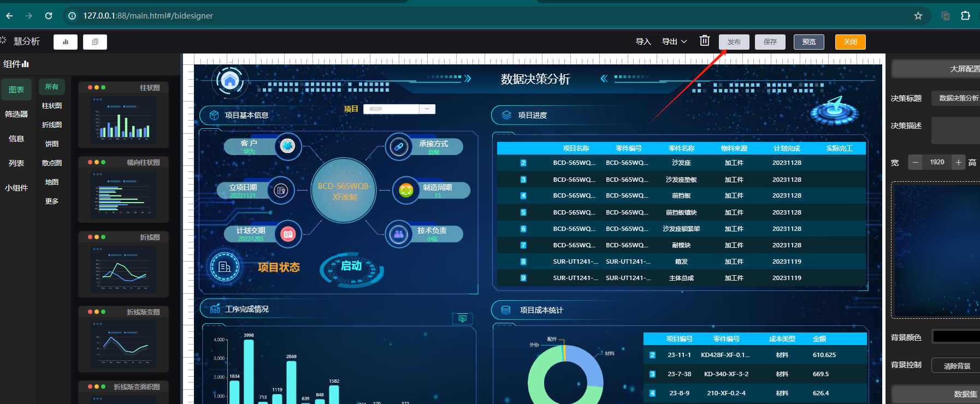Image resolution: width=980 pixels, height=404 pixels.
Task: Click the 技术负责 people icon
Action: pos(399,234)
